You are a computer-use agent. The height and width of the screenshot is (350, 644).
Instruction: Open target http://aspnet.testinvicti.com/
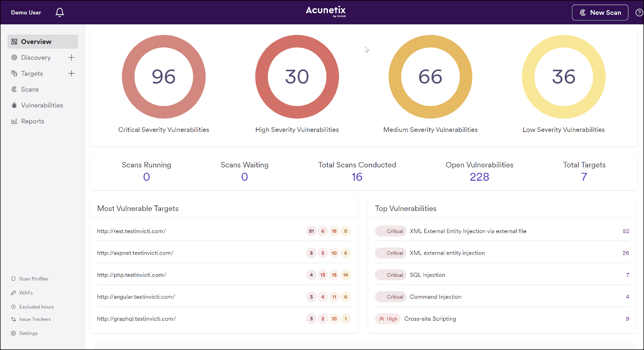135,253
